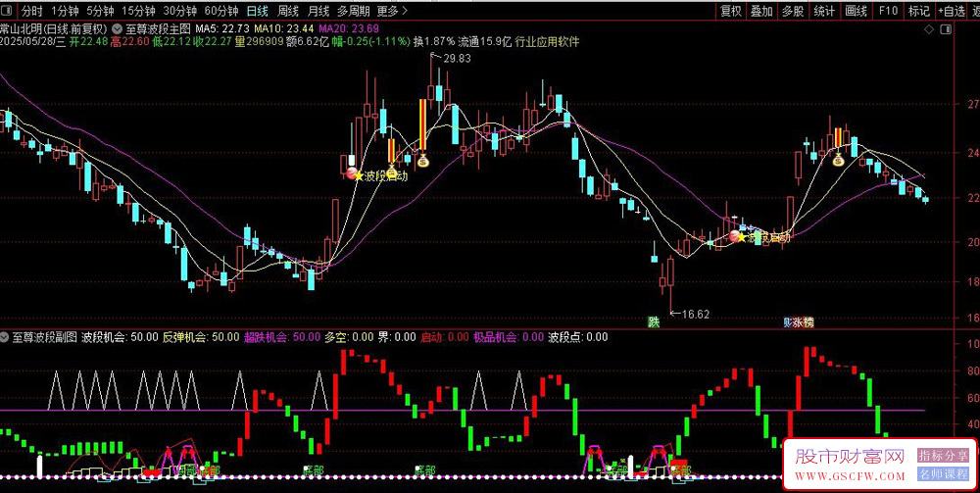
Task: Click the rightmost money bag signal icon
Action: tap(838, 160)
